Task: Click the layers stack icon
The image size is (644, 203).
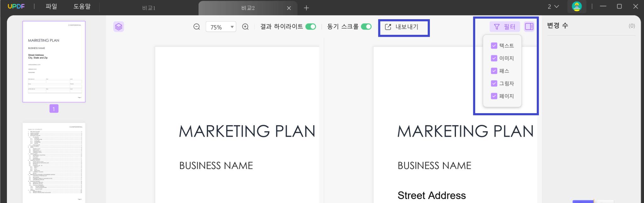Action: (x=119, y=27)
